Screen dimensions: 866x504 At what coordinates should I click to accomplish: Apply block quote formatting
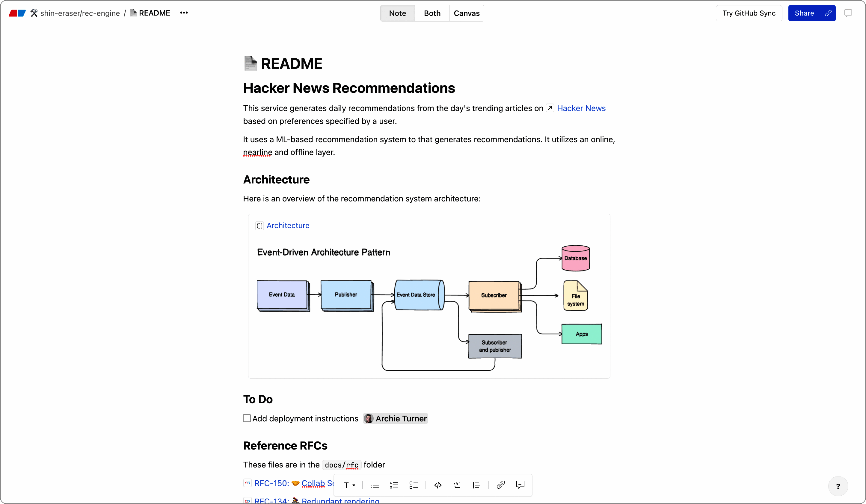476,485
